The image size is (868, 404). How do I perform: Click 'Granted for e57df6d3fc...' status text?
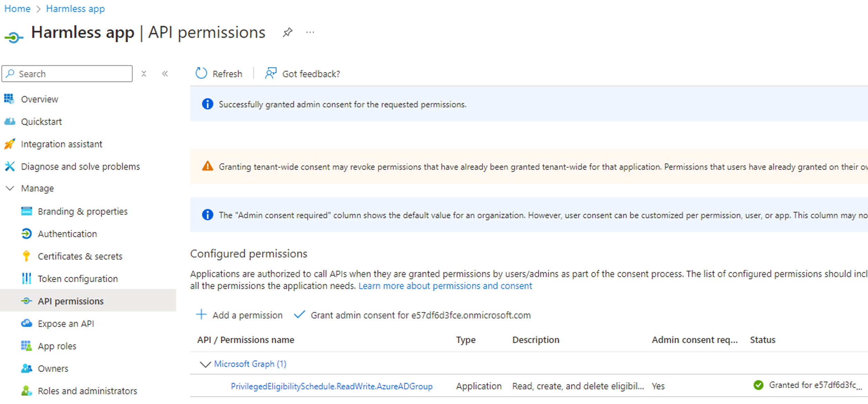tap(815, 385)
